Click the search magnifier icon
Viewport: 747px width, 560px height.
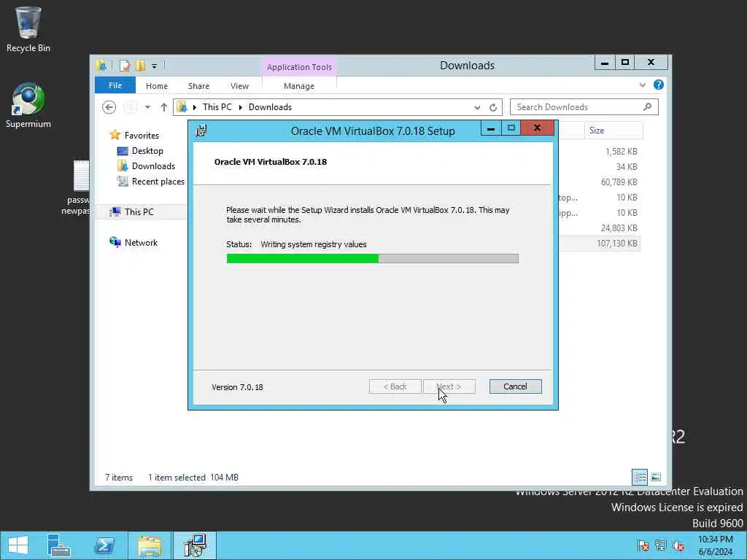coord(648,107)
